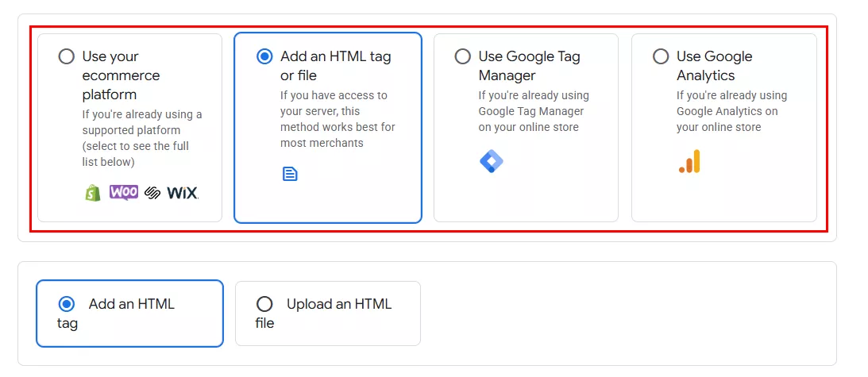Click the server access description text

[338, 119]
